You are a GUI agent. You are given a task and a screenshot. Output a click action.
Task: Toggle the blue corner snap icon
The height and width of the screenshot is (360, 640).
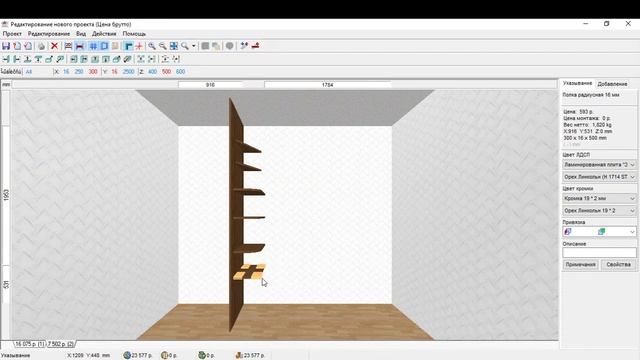(129, 46)
